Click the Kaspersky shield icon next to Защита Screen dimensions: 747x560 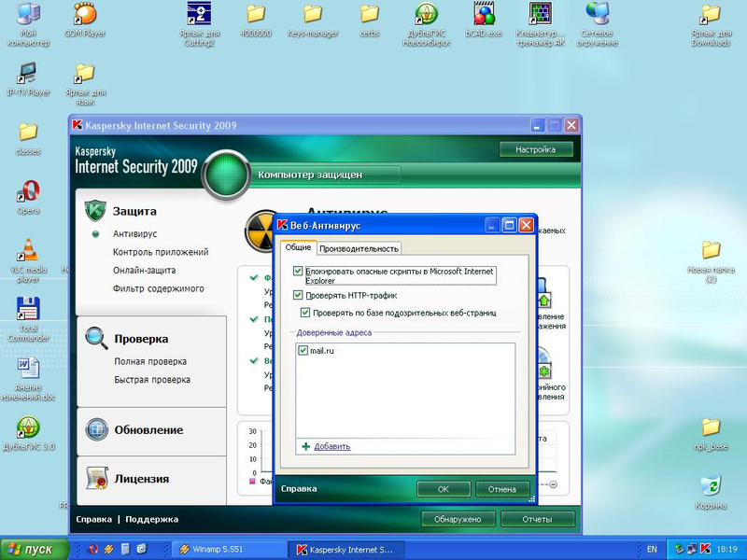pyautogui.click(x=96, y=211)
